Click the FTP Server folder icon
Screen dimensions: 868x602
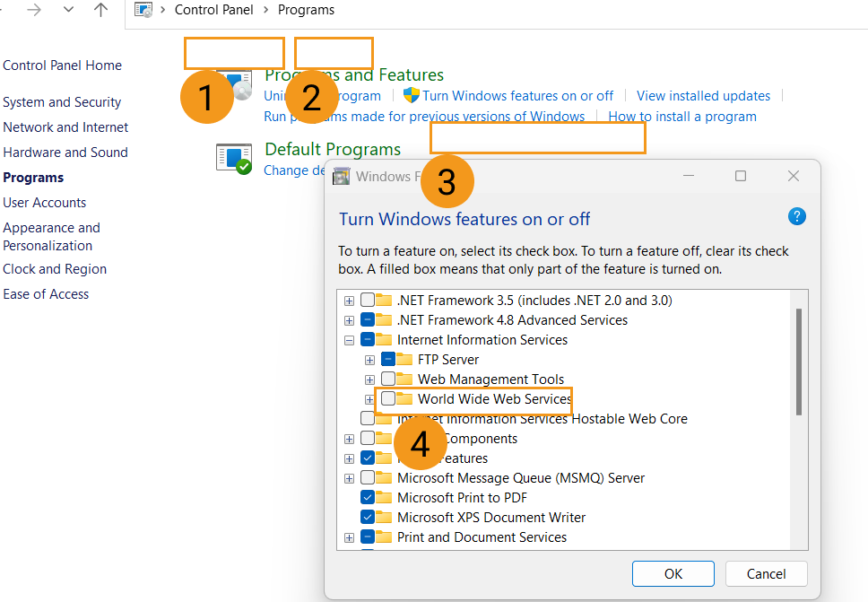point(404,359)
